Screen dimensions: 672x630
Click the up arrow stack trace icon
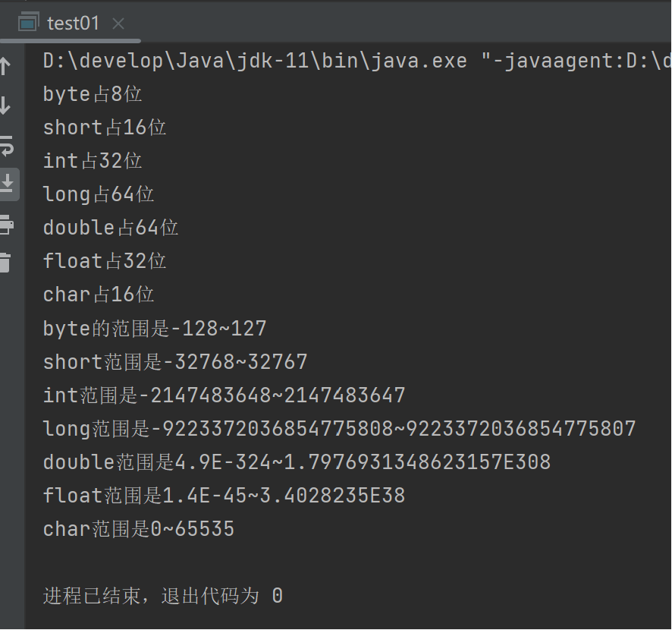tap(6, 65)
